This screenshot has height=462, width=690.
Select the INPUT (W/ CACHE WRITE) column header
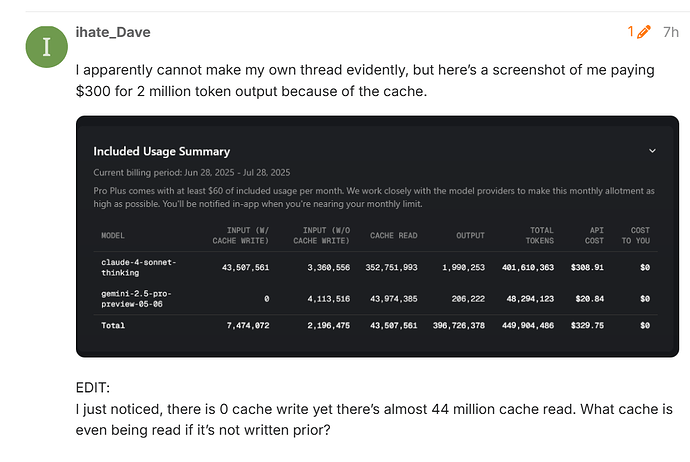[241, 235]
